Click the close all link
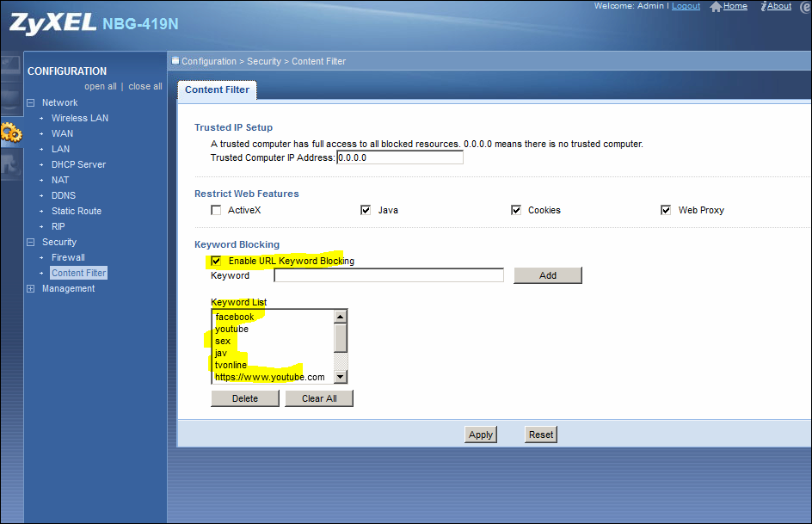The height and width of the screenshot is (524, 812). coord(145,86)
